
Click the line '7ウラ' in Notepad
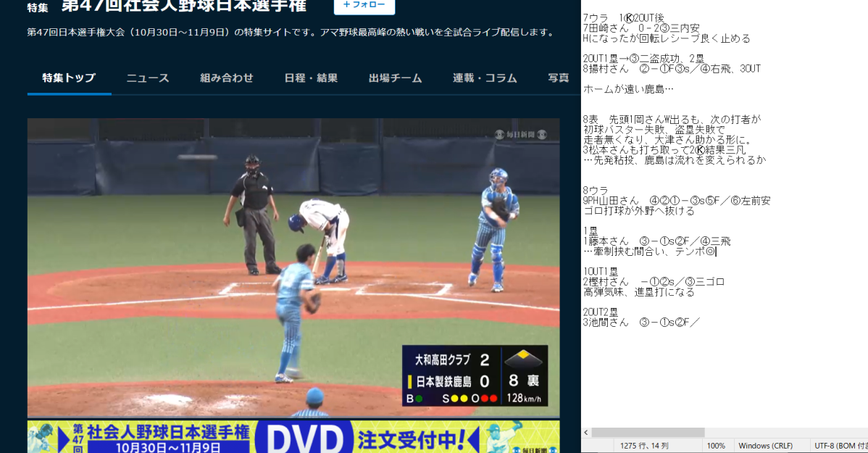pos(623,18)
